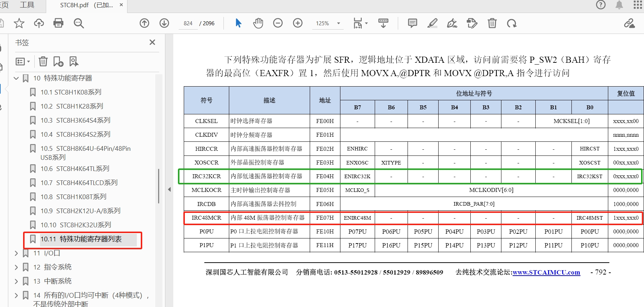Viewport: 644px width, 307px height.
Task: Open the help question mark icon
Action: [601, 5]
